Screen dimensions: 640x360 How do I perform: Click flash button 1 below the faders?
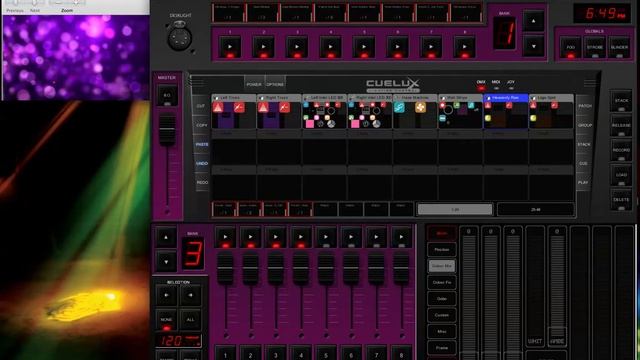click(225, 353)
